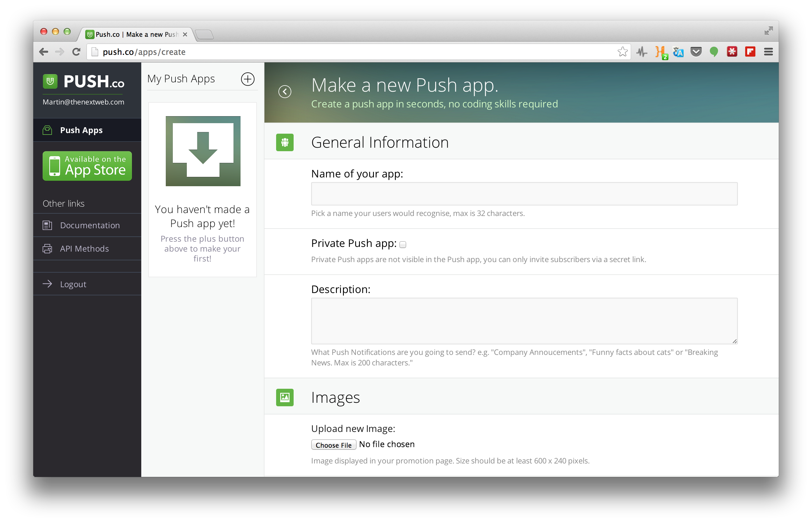Click 'You haven't made a Push app yet!' text

202,216
